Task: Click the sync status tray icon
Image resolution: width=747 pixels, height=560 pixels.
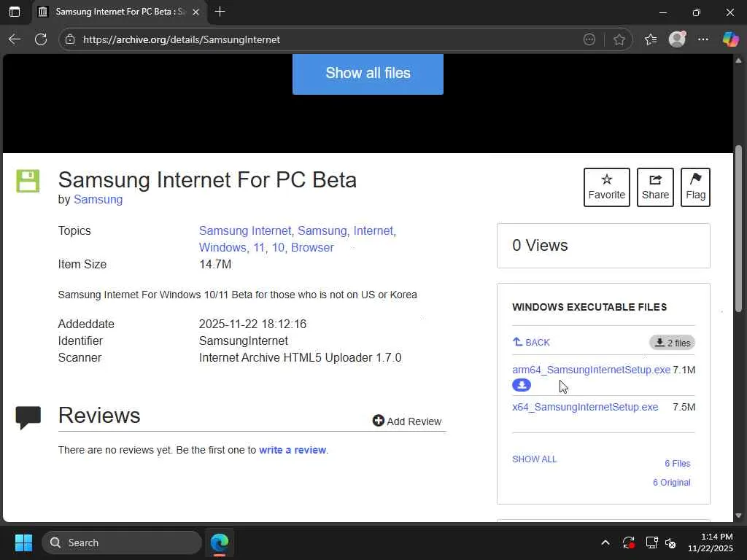Action: [x=628, y=542]
